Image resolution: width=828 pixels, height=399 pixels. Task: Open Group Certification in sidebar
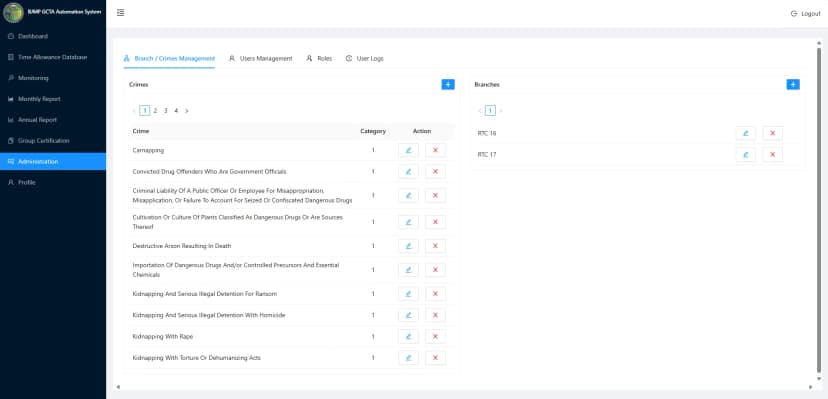pyautogui.click(x=53, y=141)
